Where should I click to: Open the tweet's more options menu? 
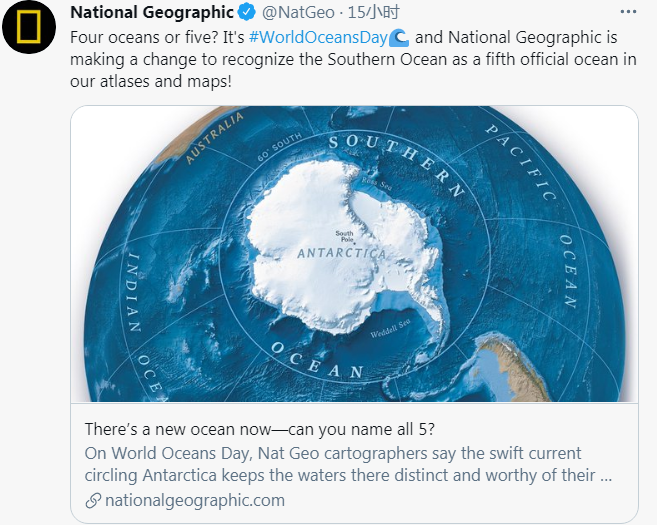click(628, 13)
